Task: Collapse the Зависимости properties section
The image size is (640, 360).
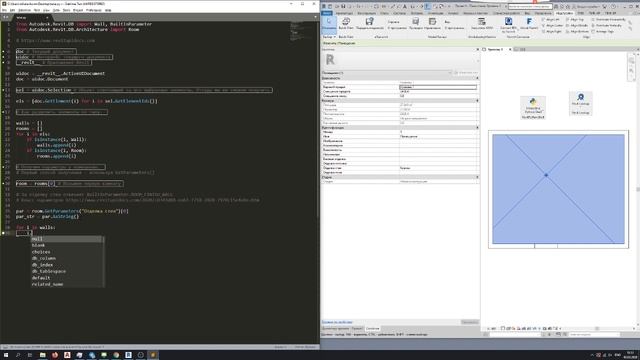Action: click(477, 78)
